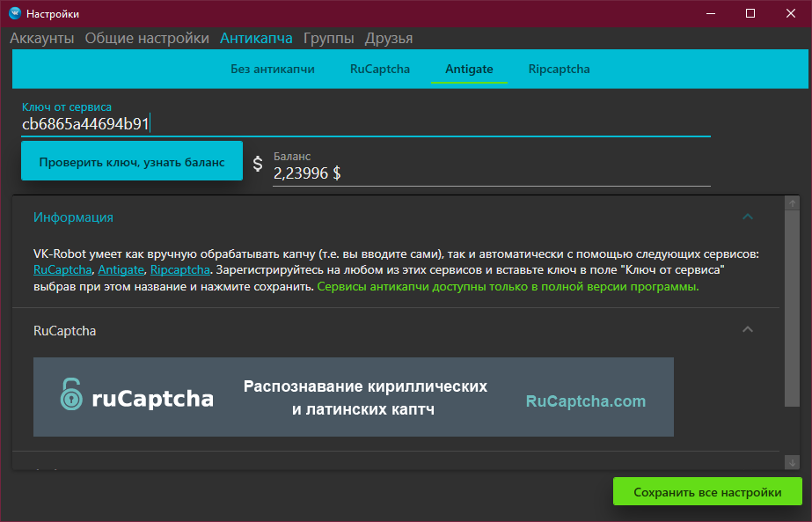Open the Antigate link in info text
The width and height of the screenshot is (812, 522).
click(121, 270)
